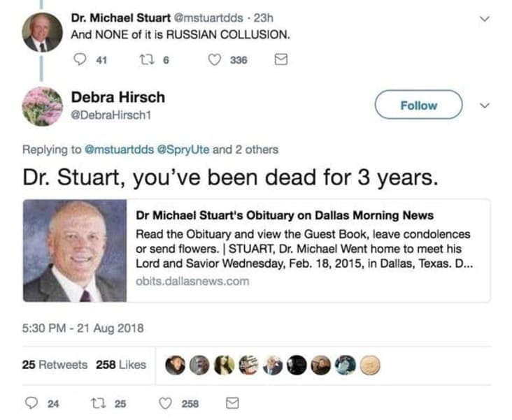Like Debra Hirsch's tweet
Screen dimensions: 512x420
(166, 403)
